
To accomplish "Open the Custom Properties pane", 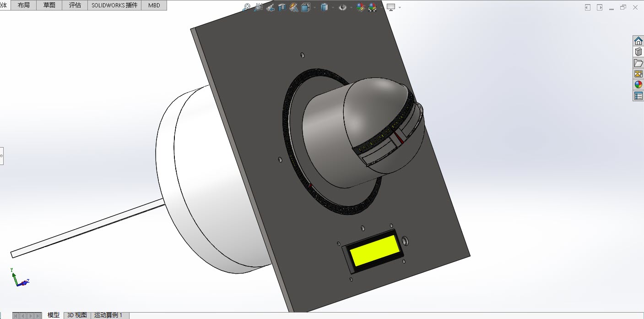I will [638, 96].
